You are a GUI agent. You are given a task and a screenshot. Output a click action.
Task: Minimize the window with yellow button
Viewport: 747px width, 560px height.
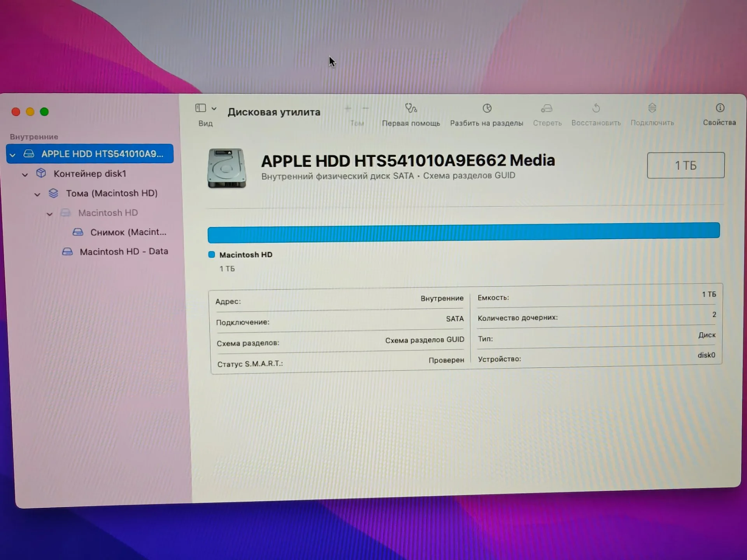30,112
